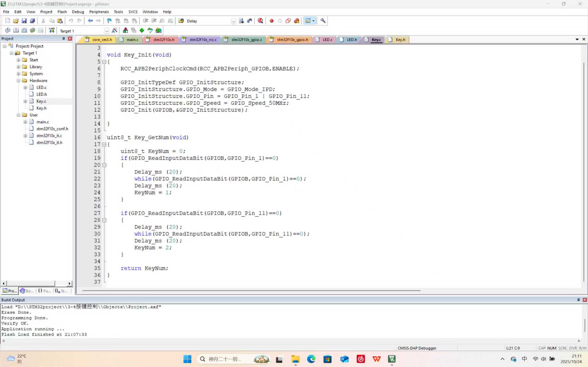
Task: Open Microsoft Edge from the taskbar
Action: (x=311, y=359)
